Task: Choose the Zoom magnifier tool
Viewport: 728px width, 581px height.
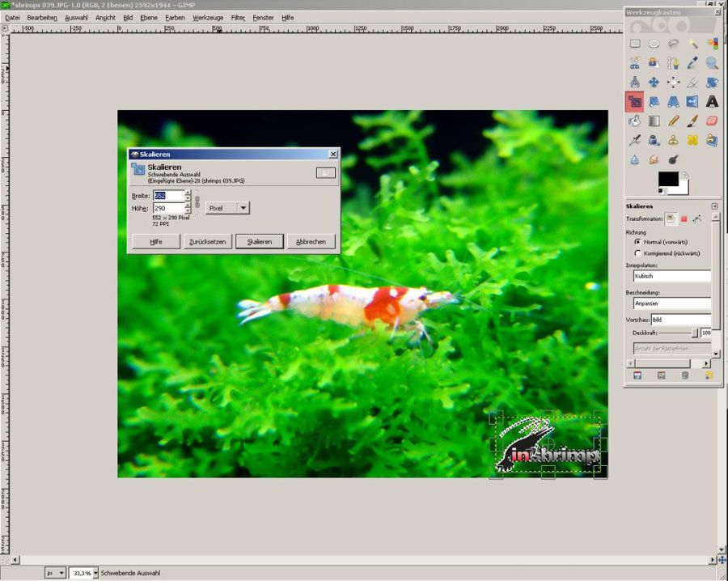Action: pyautogui.click(x=712, y=63)
